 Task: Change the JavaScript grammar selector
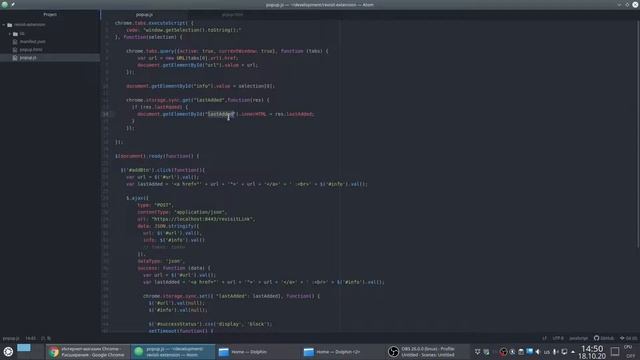click(579, 338)
